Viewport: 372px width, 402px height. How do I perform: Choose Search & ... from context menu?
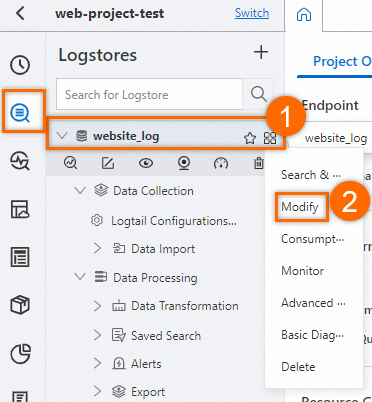tap(311, 175)
